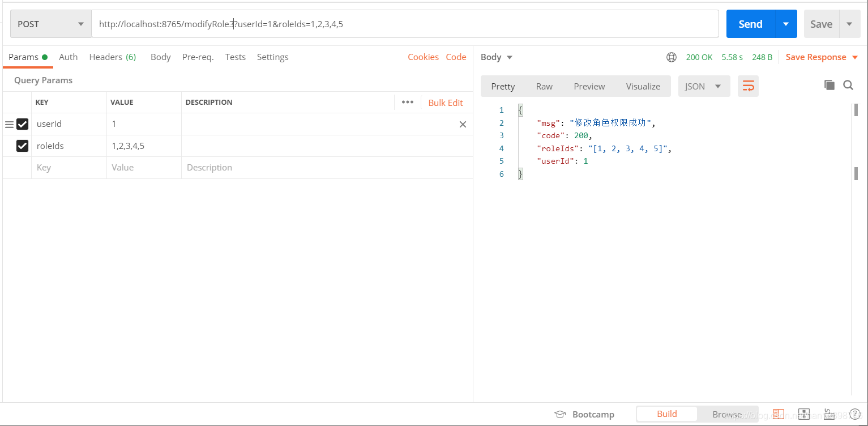Uncheck the roleIds parameter checkbox

click(23, 146)
